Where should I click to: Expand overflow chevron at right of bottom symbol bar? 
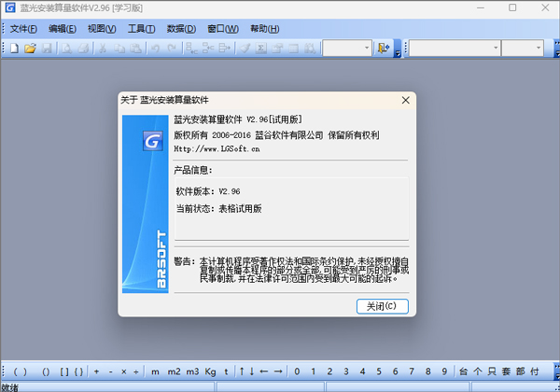click(557, 371)
